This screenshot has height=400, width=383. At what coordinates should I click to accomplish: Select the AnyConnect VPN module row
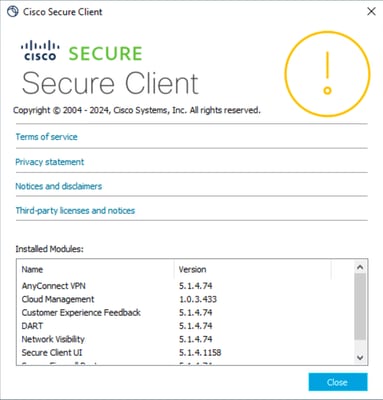coord(185,286)
